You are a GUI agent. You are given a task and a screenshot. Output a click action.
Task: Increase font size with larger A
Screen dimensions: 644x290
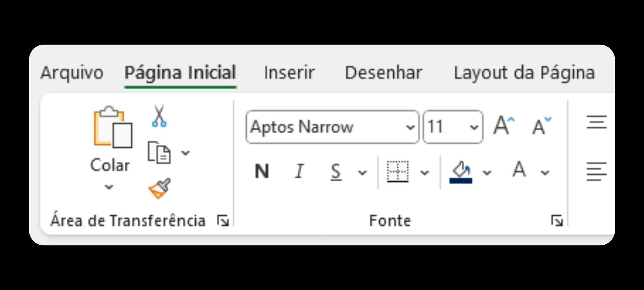pos(503,126)
